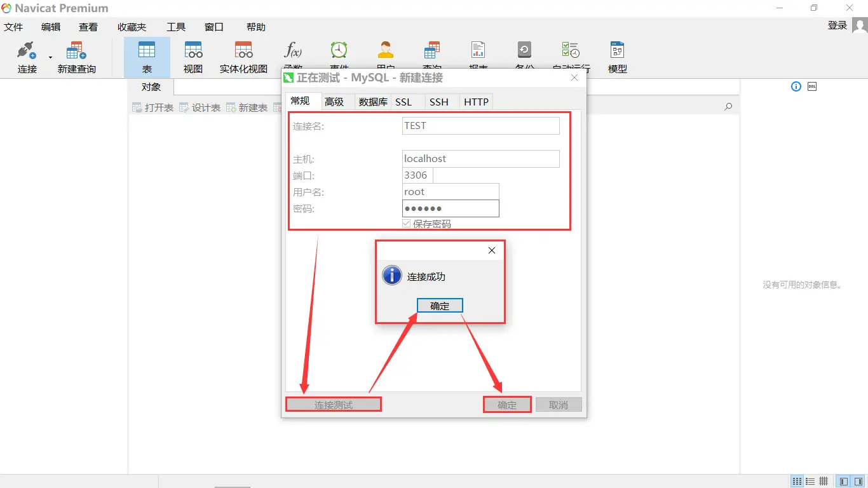Show object information panel icon
868x488 pixels.
[x=796, y=86]
